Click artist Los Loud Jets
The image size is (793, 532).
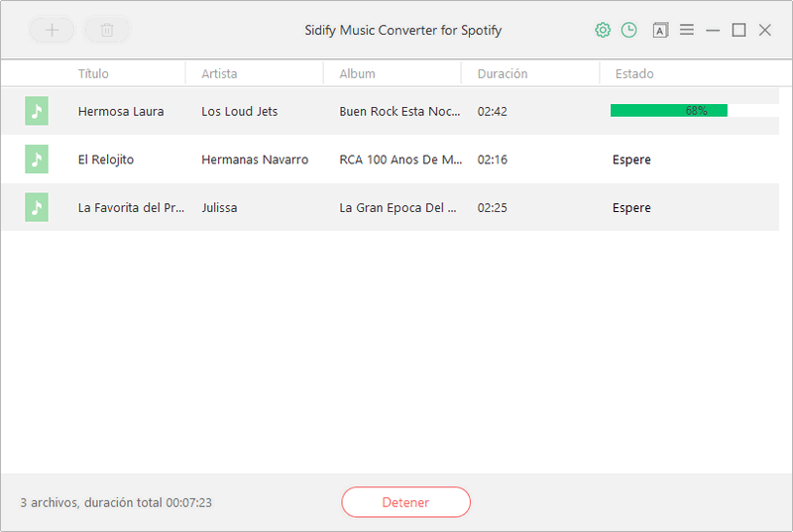[239, 111]
